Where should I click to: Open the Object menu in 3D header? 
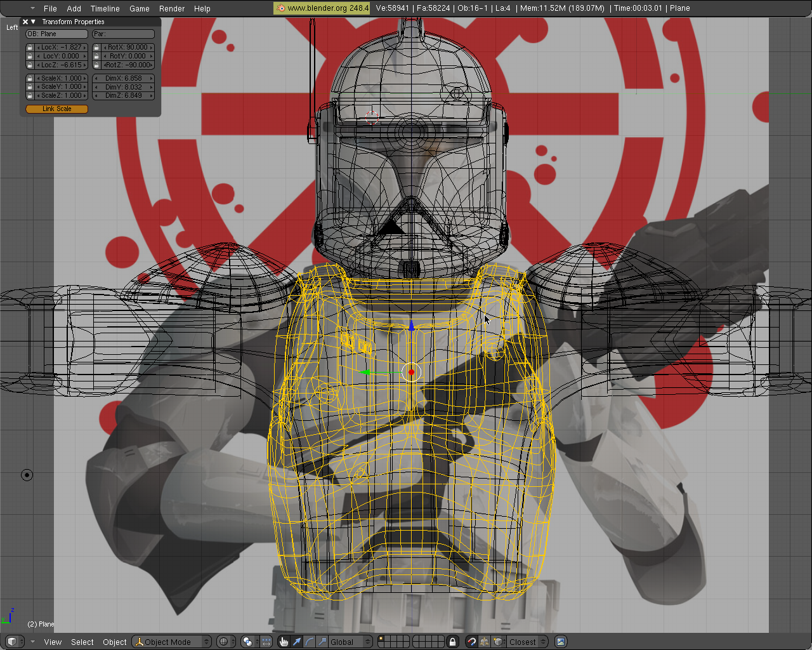tap(115, 642)
